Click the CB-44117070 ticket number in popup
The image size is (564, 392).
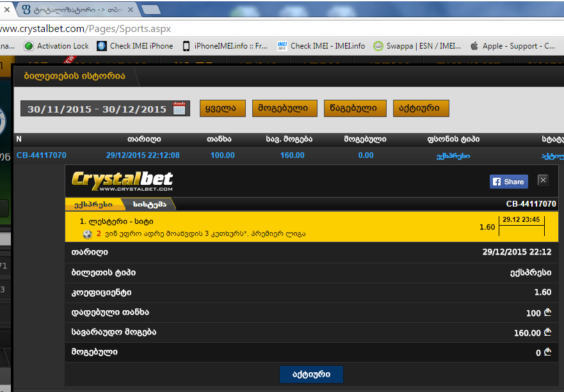pos(531,204)
